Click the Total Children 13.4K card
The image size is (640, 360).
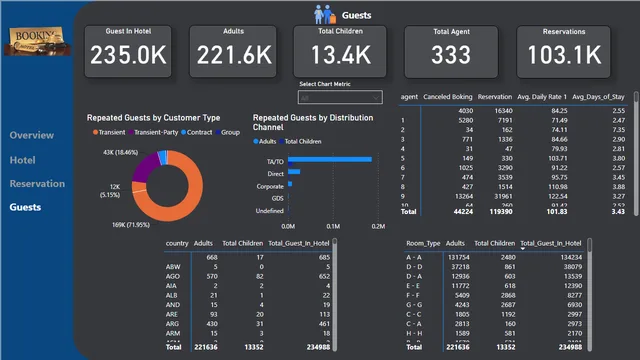[340, 51]
